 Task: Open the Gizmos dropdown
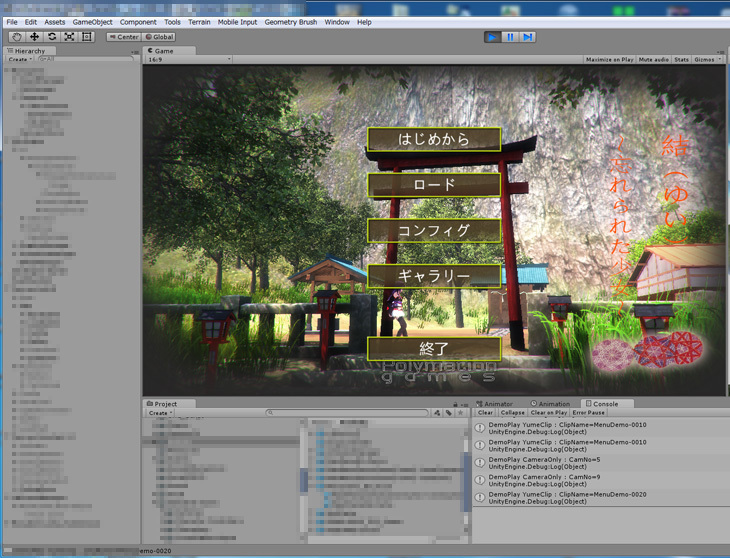(x=707, y=60)
